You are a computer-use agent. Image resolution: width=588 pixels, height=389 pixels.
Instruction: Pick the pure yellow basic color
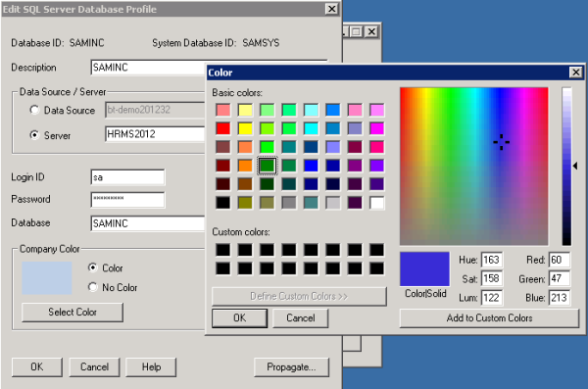pyautogui.click(x=245, y=128)
